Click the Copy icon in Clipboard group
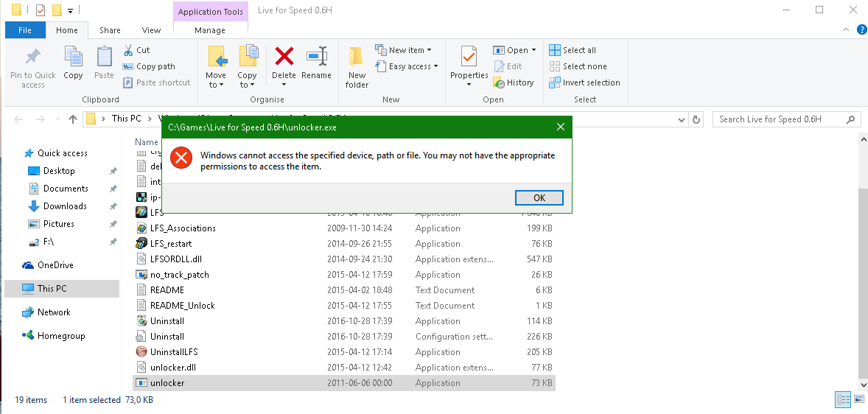This screenshot has height=414, width=868. point(73,57)
